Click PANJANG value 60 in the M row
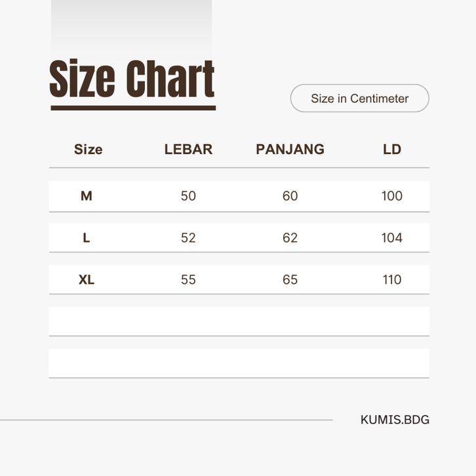Image resolution: width=476 pixels, height=476 pixels. (x=290, y=196)
